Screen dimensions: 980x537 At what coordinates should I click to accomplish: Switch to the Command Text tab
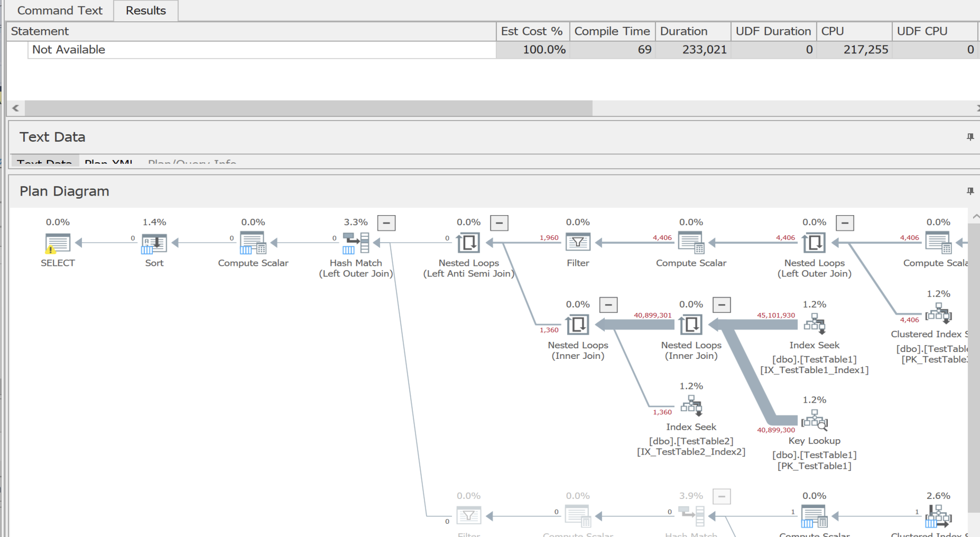pos(60,11)
